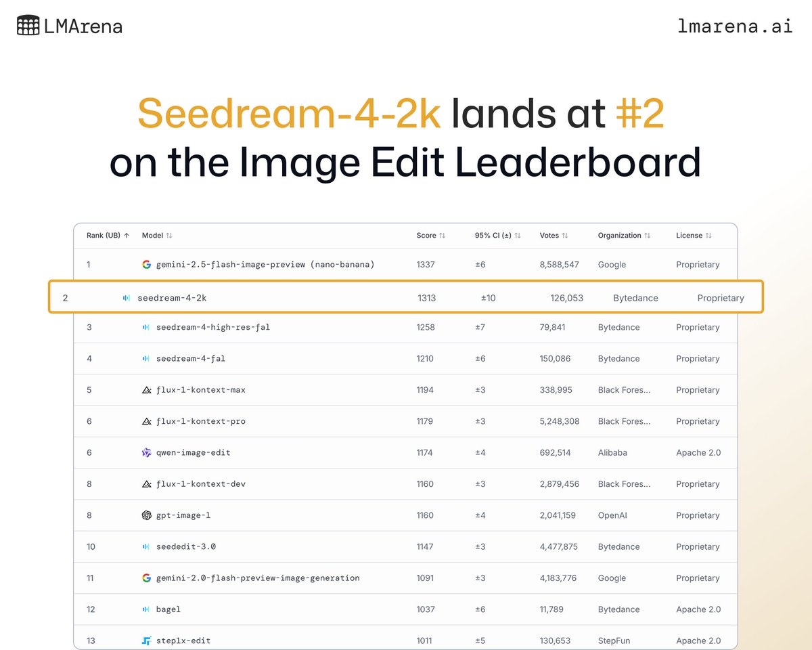Select the seededit-3.0 model name

click(186, 546)
